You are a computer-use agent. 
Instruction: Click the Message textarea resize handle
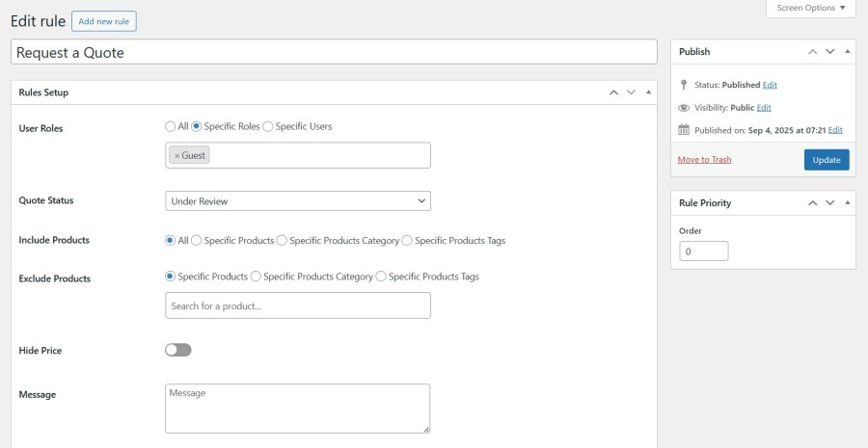tap(426, 429)
